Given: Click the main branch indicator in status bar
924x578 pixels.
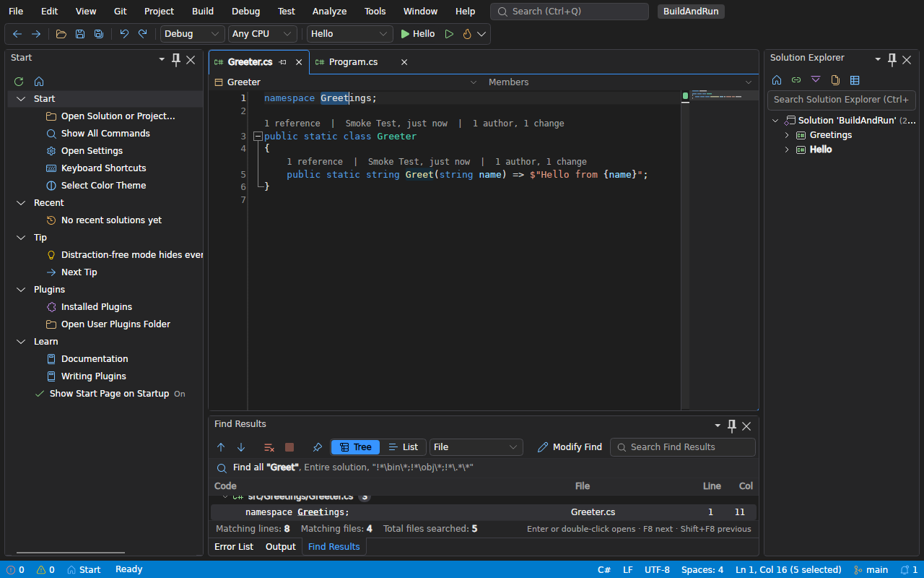Looking at the screenshot, I should (871, 569).
